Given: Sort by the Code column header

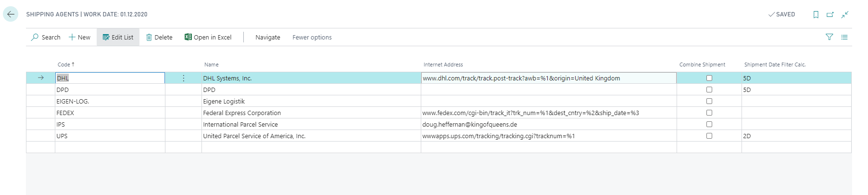Looking at the screenshot, I should click(x=66, y=65).
